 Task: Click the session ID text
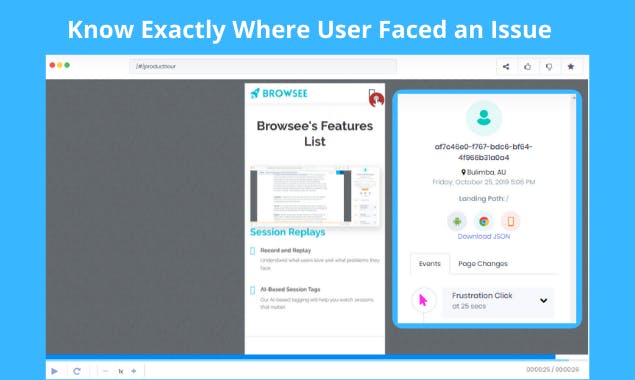[x=484, y=152]
